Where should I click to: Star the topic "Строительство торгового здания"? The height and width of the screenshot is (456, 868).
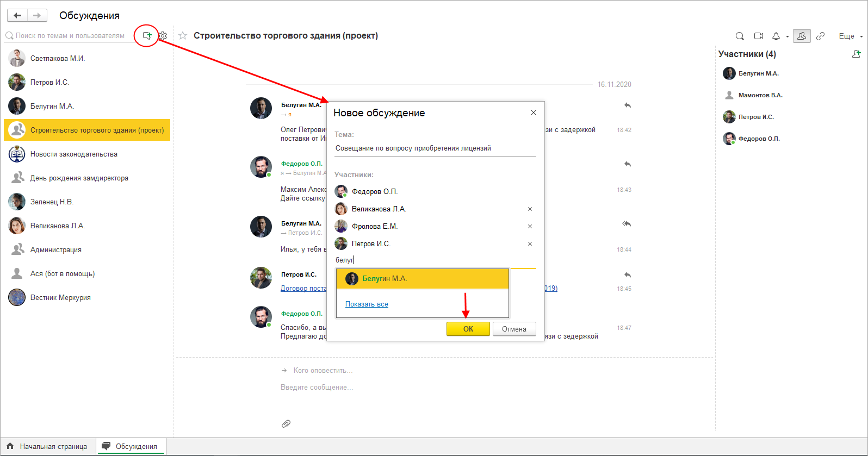pyautogui.click(x=183, y=36)
